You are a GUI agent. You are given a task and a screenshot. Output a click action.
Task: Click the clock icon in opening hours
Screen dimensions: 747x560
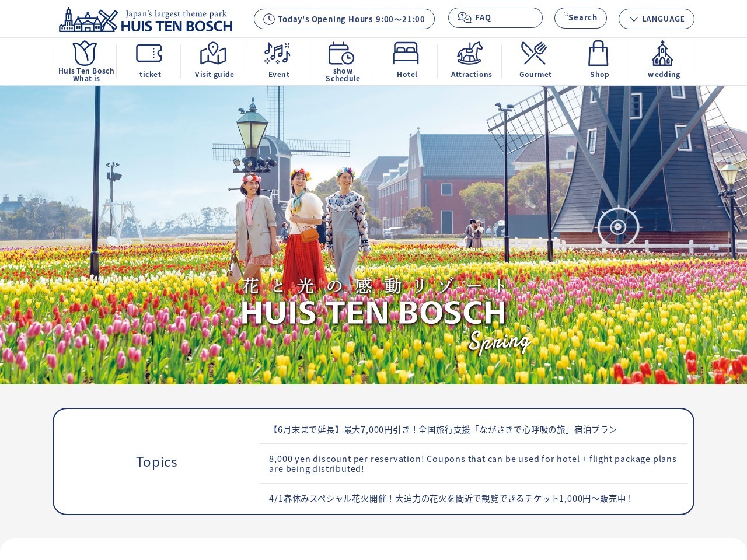tap(269, 19)
